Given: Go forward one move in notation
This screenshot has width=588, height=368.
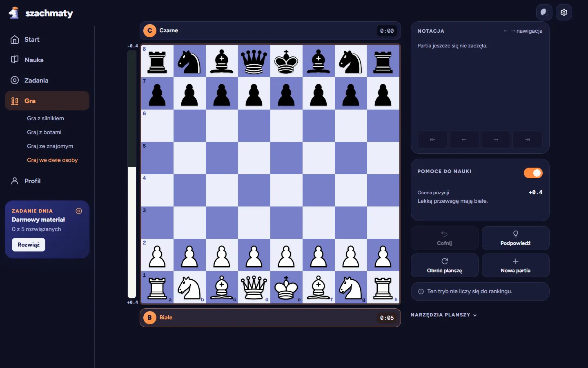Looking at the screenshot, I should [496, 139].
